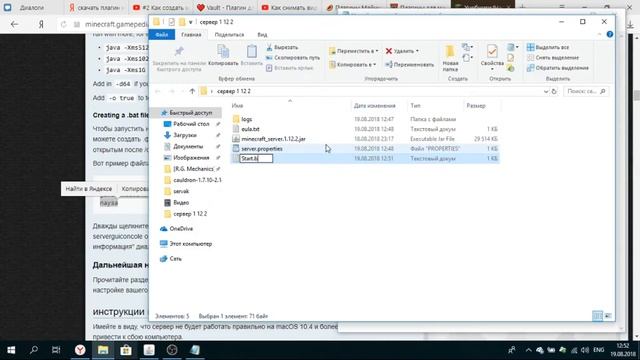Click Скопировать путь in the ribbon

pyautogui.click(x=293, y=58)
